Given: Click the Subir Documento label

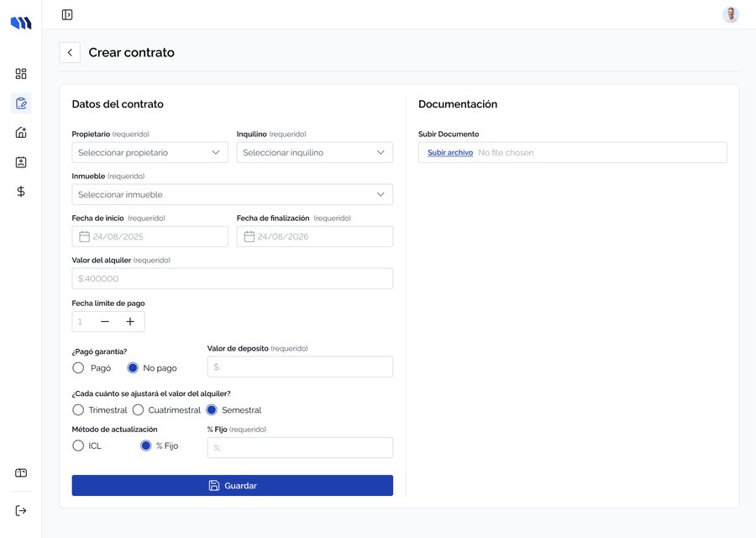Looking at the screenshot, I should tap(449, 134).
